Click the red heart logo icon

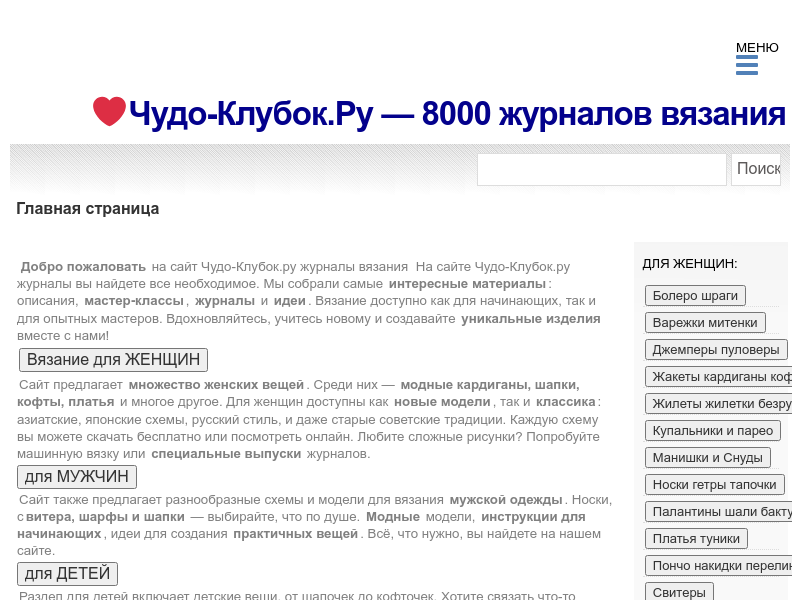click(109, 111)
